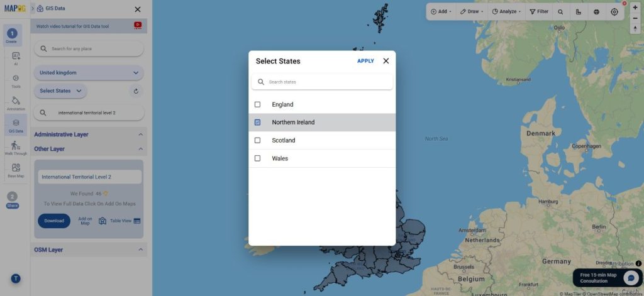Screen dimensions: 644x296
Task: Open the Create step in sidebar
Action: click(x=12, y=35)
